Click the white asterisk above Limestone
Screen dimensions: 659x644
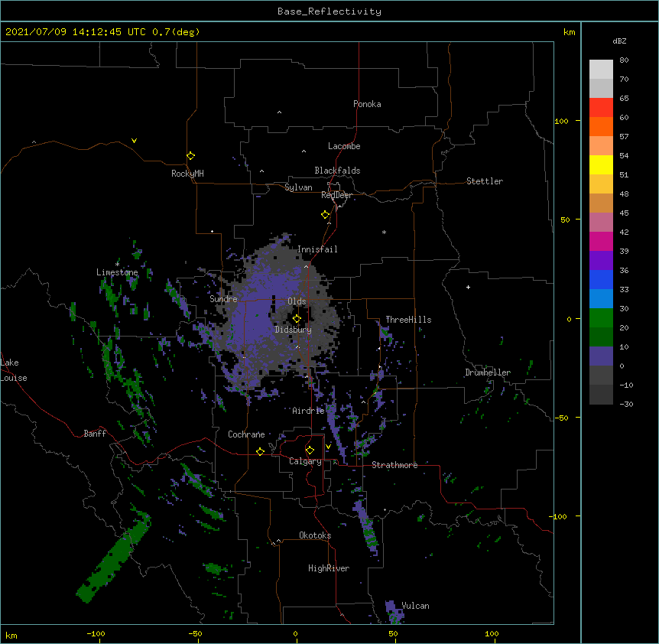pos(117,264)
